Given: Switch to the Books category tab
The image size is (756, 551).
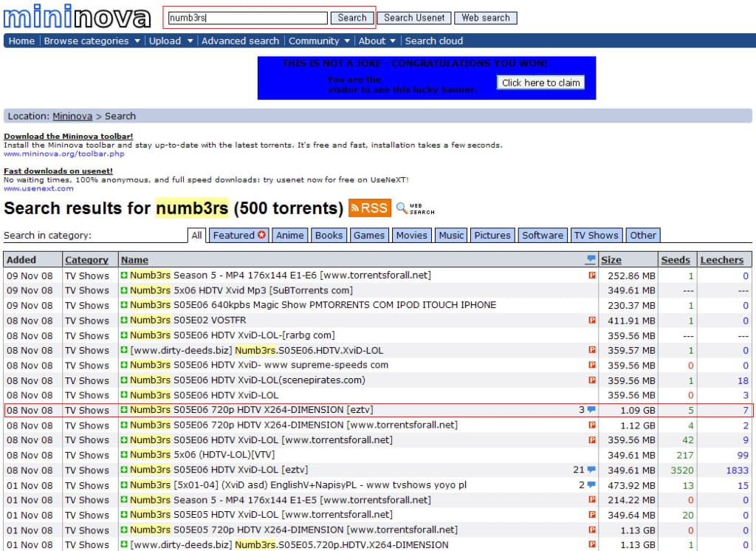Looking at the screenshot, I should pos(329,236).
